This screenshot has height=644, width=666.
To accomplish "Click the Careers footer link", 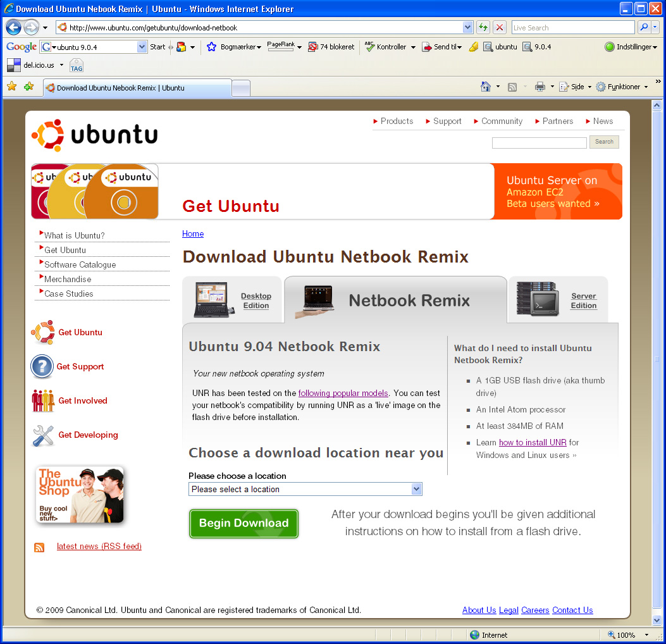I will (x=535, y=610).
